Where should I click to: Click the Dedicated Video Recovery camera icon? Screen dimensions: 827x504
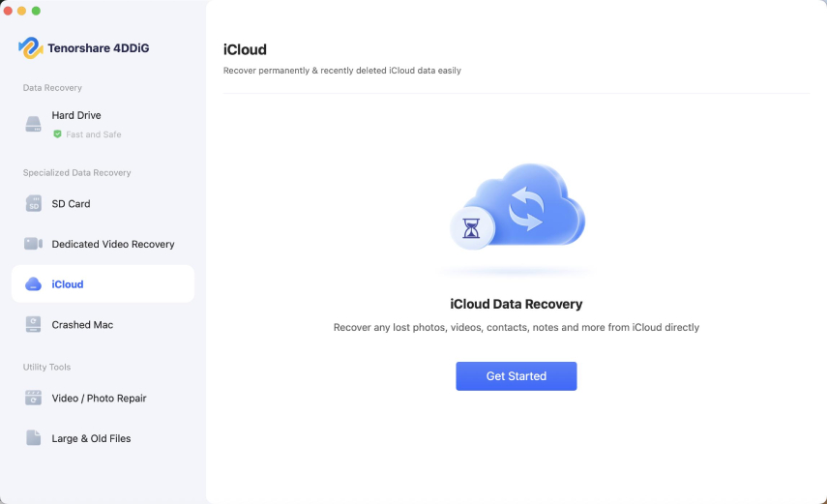tap(34, 245)
